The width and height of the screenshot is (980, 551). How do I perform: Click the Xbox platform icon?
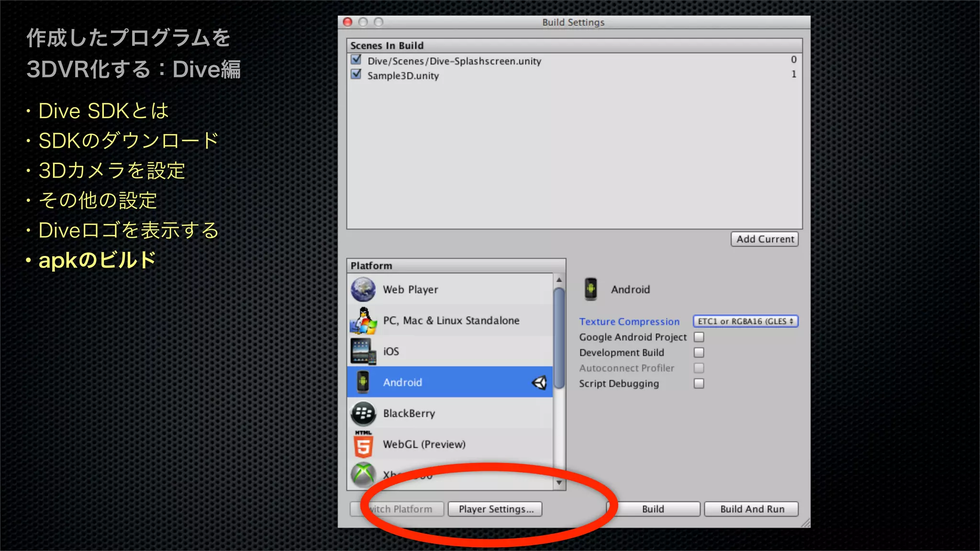tap(363, 474)
